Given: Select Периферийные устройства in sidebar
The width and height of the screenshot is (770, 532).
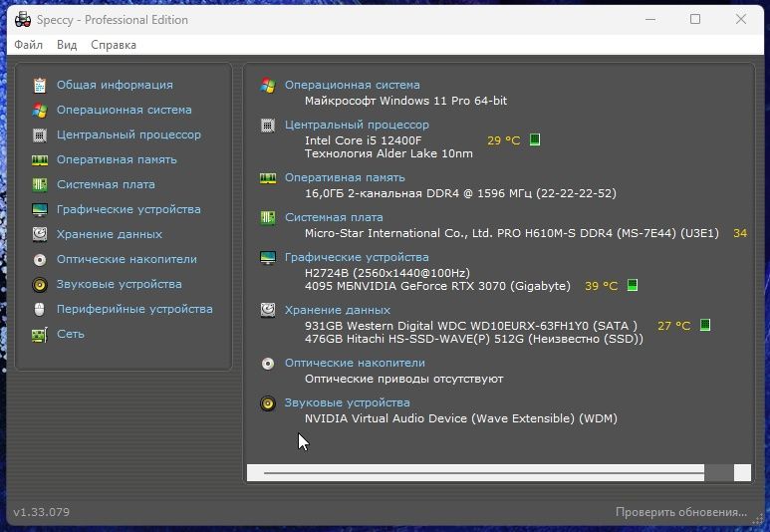Looking at the screenshot, I should 134,309.
